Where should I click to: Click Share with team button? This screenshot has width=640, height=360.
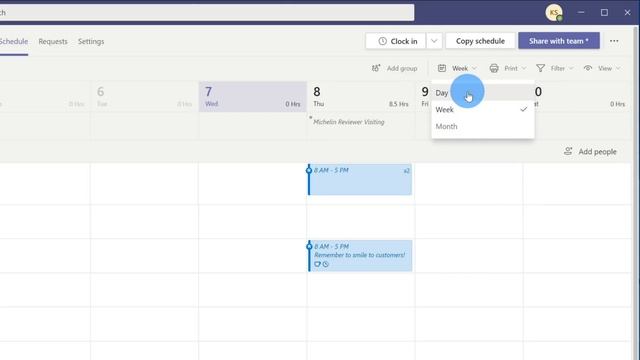point(559,41)
